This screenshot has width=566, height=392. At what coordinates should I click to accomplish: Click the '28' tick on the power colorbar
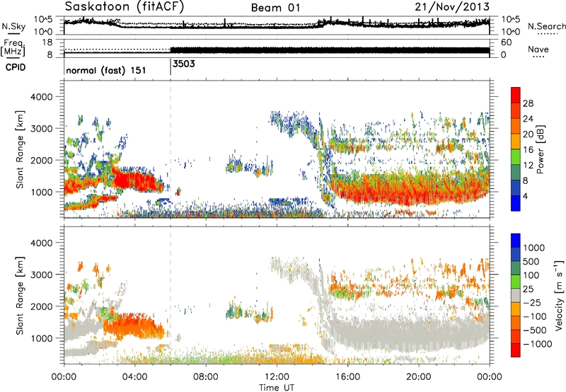click(x=528, y=103)
